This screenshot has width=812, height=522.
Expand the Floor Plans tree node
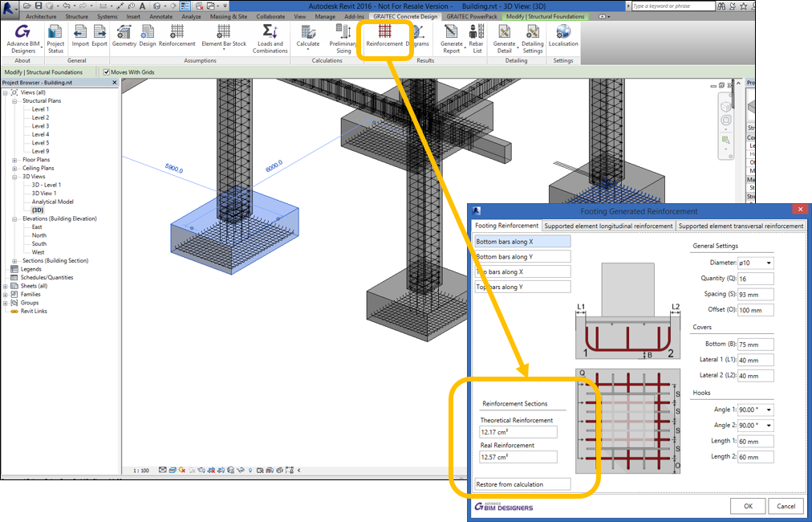[14, 160]
